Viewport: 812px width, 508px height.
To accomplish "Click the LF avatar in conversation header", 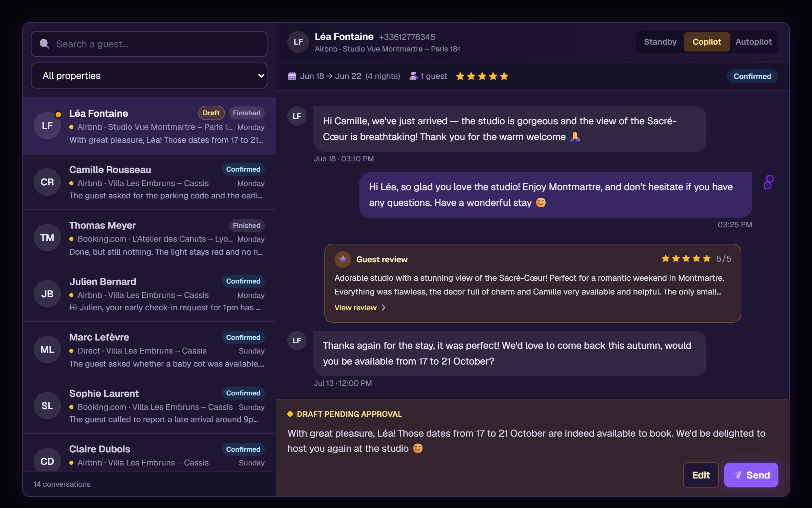I will pos(298,42).
